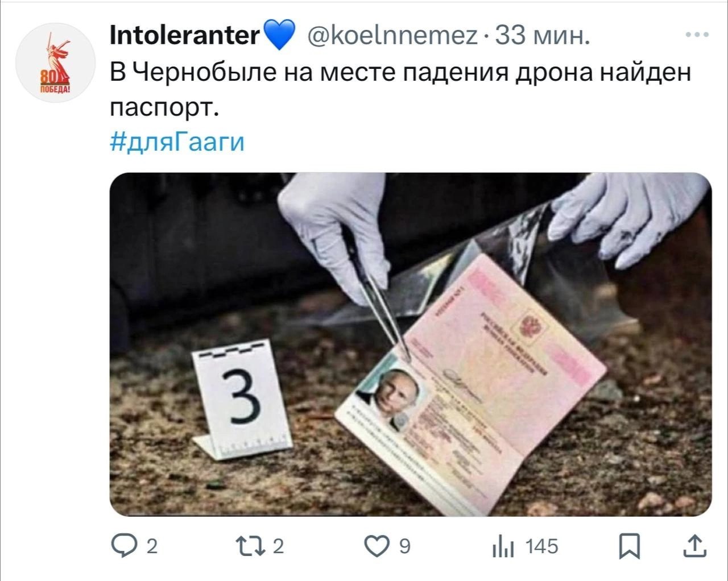
Task: Click the reply speech bubble icon
Action: click(124, 547)
